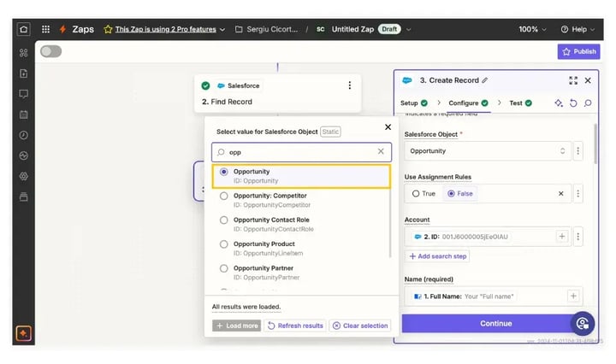Open the options menu beside Use Assignment Rules
This screenshot has height=364, width=616.
tap(577, 193)
